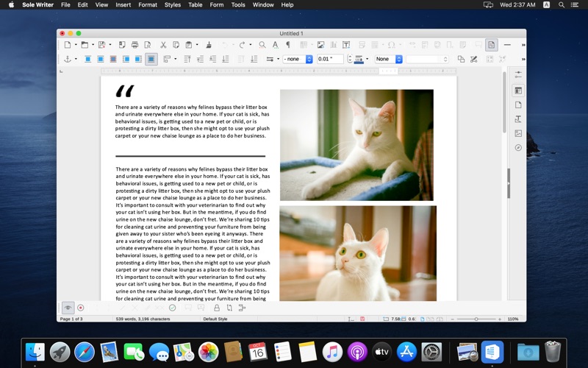Click the Print icon in toolbar
The height and width of the screenshot is (368, 588).
(x=135, y=45)
